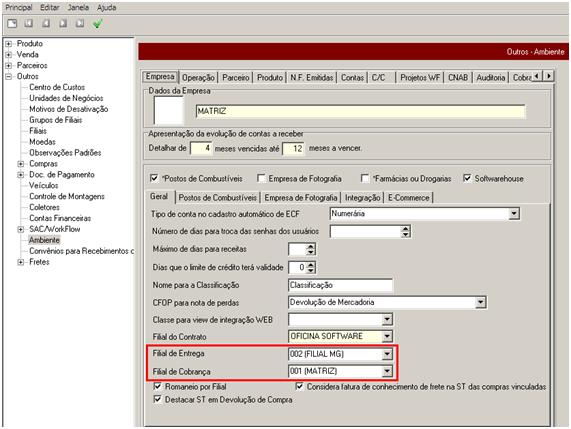The width and height of the screenshot is (571, 429).
Task: Toggle the Romaneio por Filial checkbox
Action: click(x=158, y=386)
